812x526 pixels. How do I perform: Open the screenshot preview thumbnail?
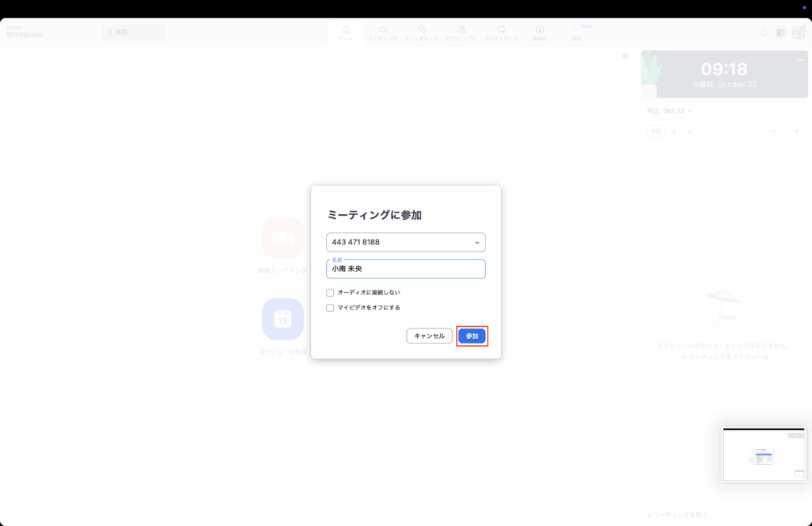(764, 454)
